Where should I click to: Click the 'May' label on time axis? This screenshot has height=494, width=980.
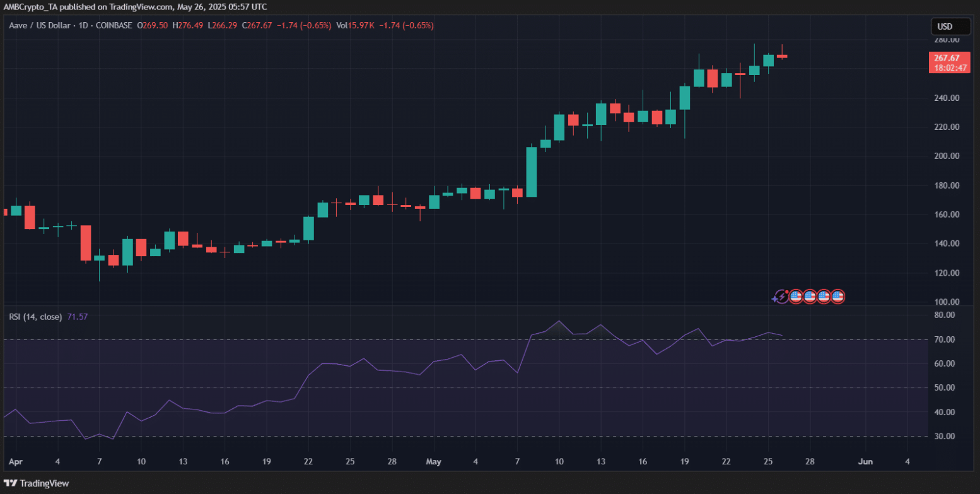[435, 461]
